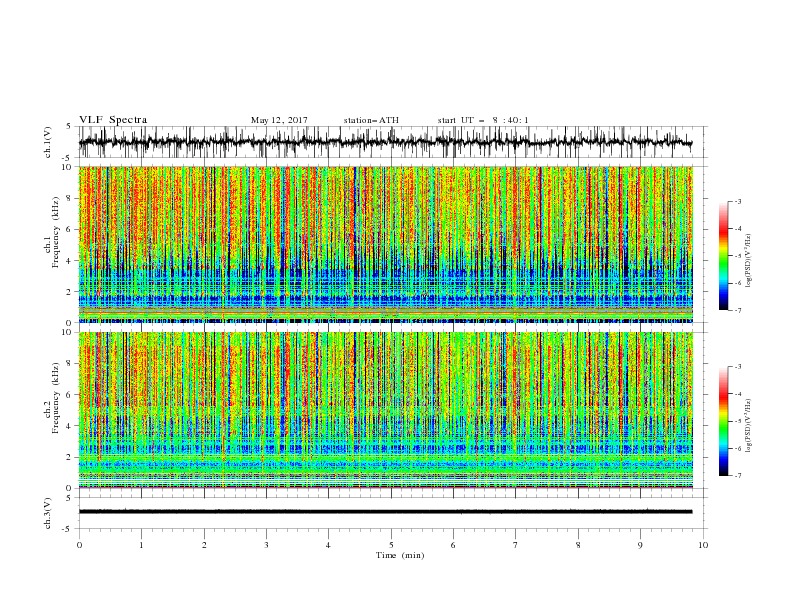Click the ch.3 flat voltage waveform trace
The height and width of the screenshot is (612, 792).
coord(385,512)
